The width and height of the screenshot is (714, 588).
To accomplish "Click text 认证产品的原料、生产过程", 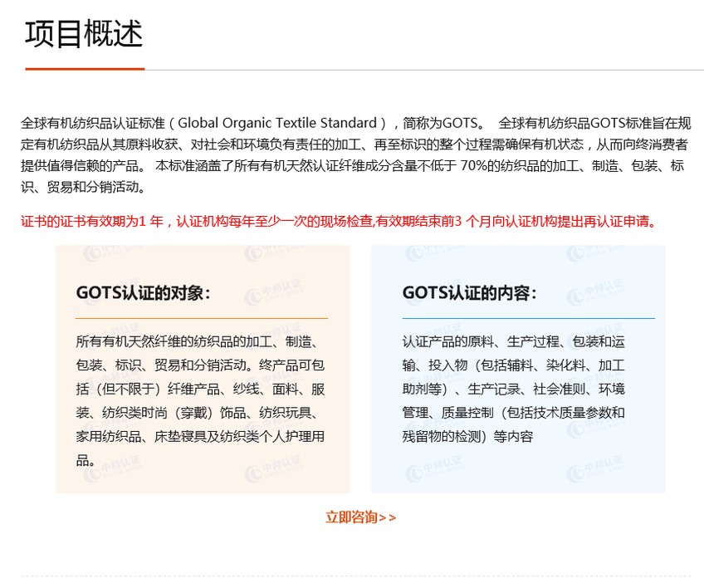I will (x=481, y=341).
